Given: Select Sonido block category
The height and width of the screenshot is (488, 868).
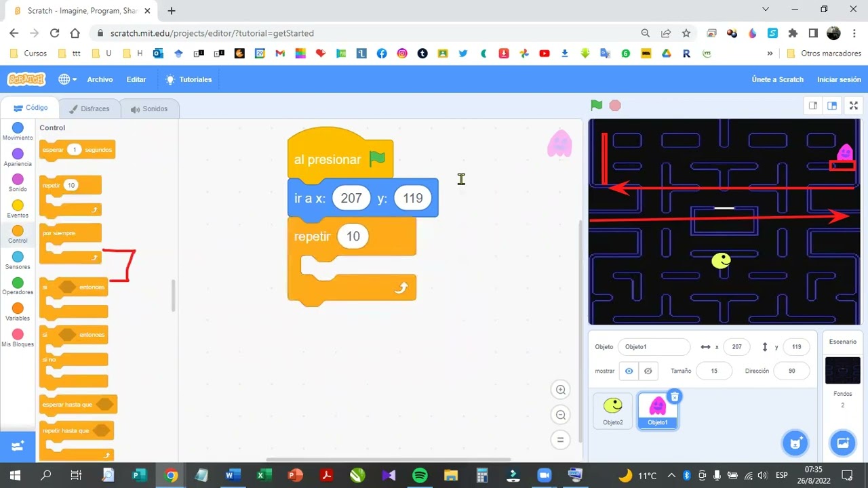Looking at the screenshot, I should click(x=18, y=183).
